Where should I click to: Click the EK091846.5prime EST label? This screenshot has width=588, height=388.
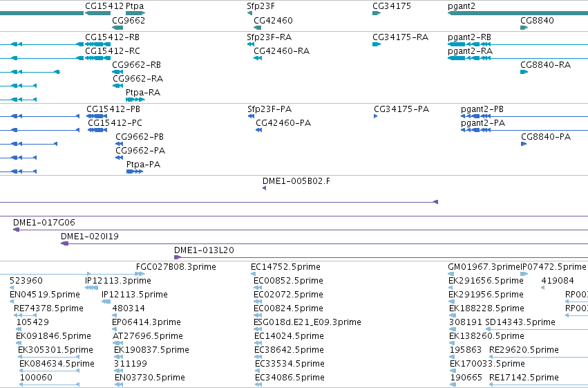pyautogui.click(x=53, y=336)
